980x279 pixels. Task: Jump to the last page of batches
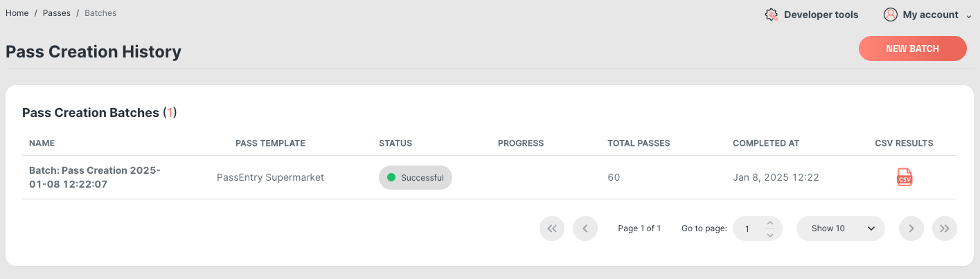[945, 228]
